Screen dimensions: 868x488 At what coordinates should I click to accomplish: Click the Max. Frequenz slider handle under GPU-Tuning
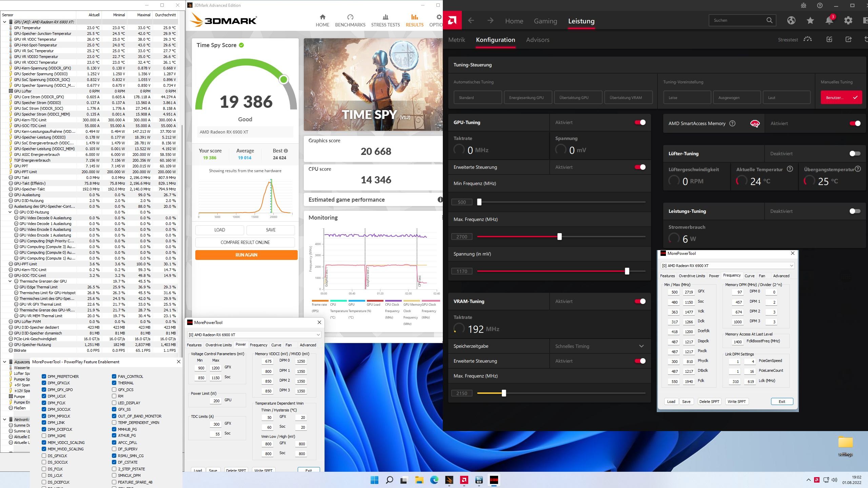pyautogui.click(x=559, y=237)
